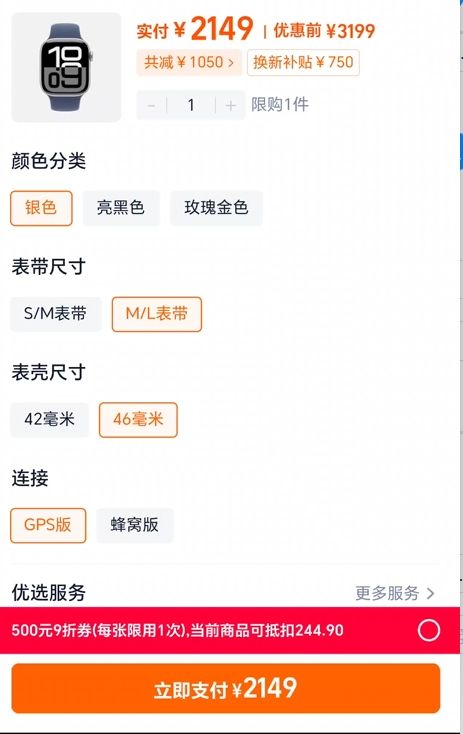Click the chevron next to 更多服务

pos(431,594)
